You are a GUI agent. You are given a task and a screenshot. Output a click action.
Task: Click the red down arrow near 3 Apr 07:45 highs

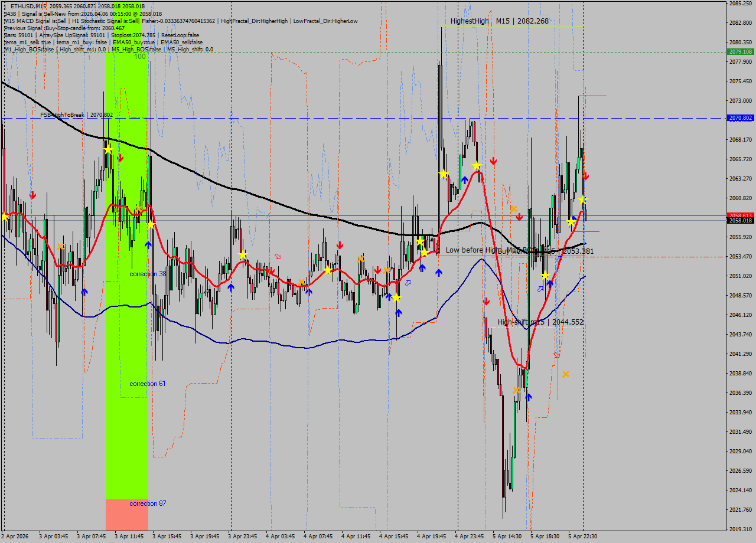tap(121, 159)
